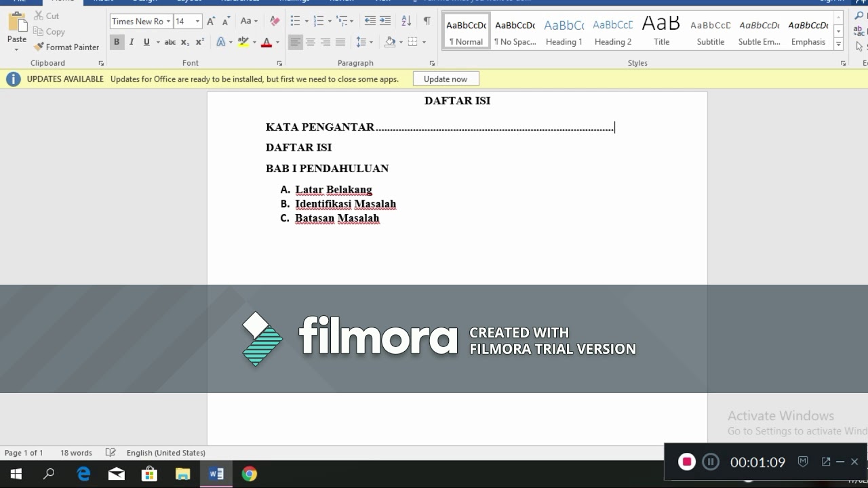Expand the Paste options arrow
This screenshot has width=868, height=488.
(17, 49)
